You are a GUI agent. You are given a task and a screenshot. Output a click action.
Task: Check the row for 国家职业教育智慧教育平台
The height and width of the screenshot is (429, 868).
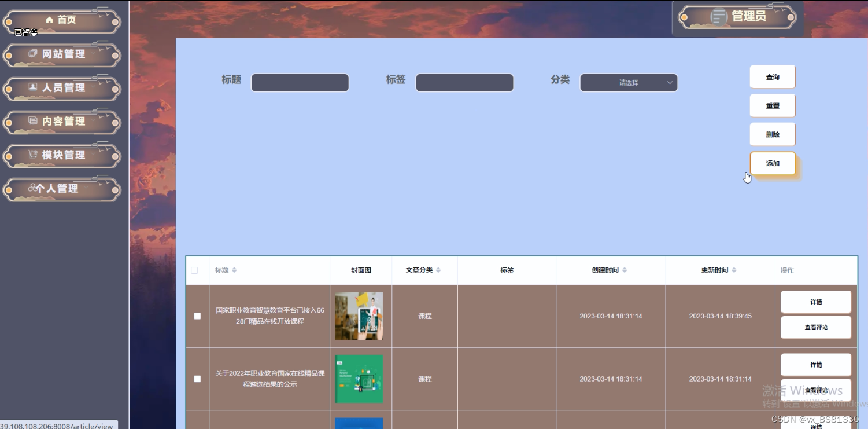(197, 316)
